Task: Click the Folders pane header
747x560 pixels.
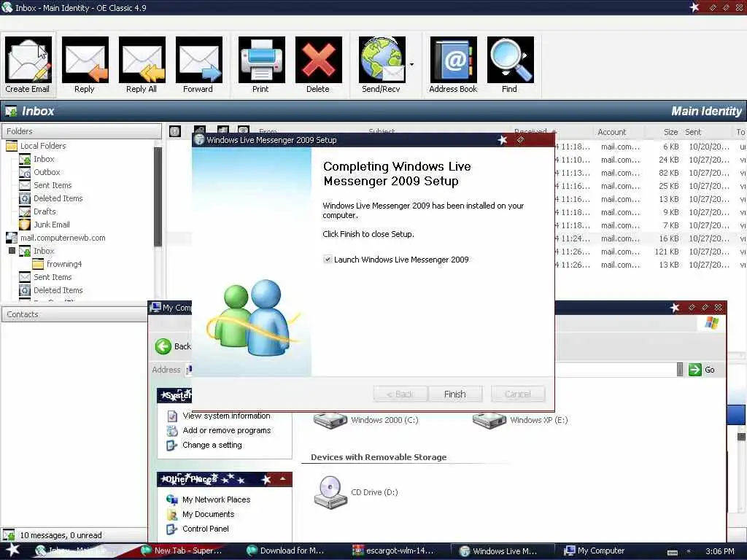Action: 82,131
